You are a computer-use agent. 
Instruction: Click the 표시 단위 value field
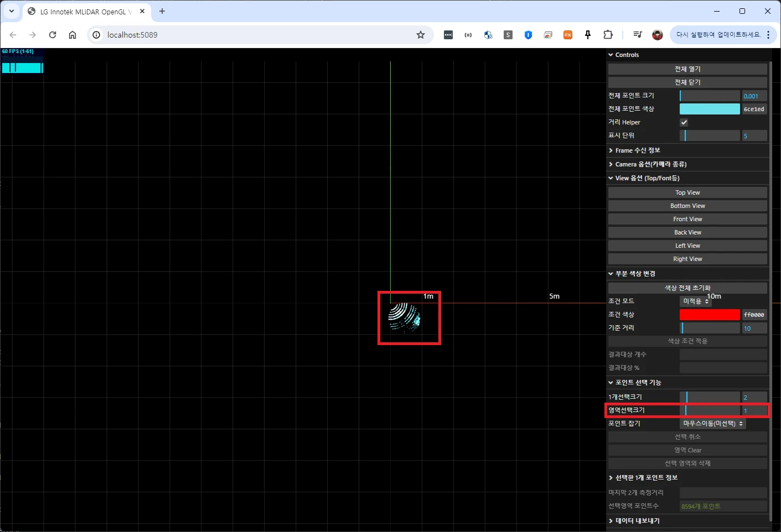tap(754, 135)
